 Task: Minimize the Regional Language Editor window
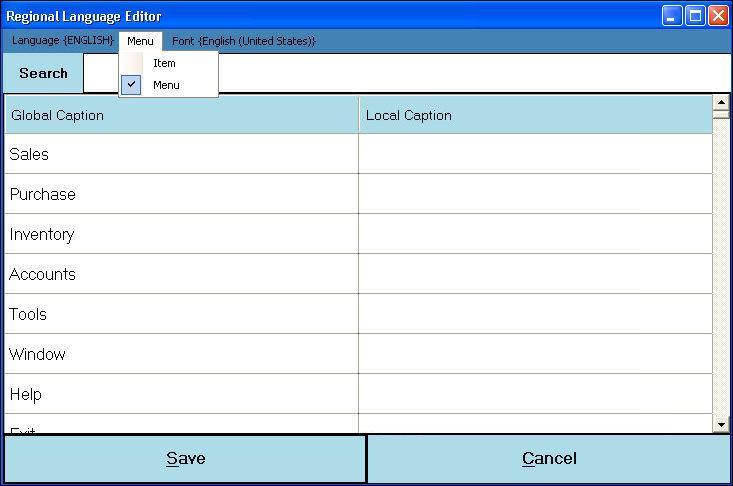672,16
